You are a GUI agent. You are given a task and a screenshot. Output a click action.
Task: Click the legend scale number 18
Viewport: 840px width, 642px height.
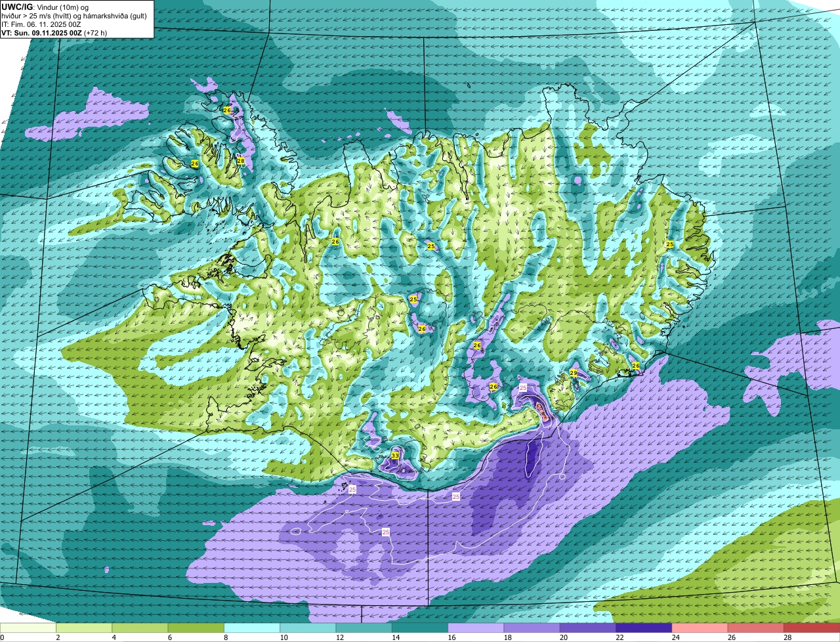click(x=507, y=637)
